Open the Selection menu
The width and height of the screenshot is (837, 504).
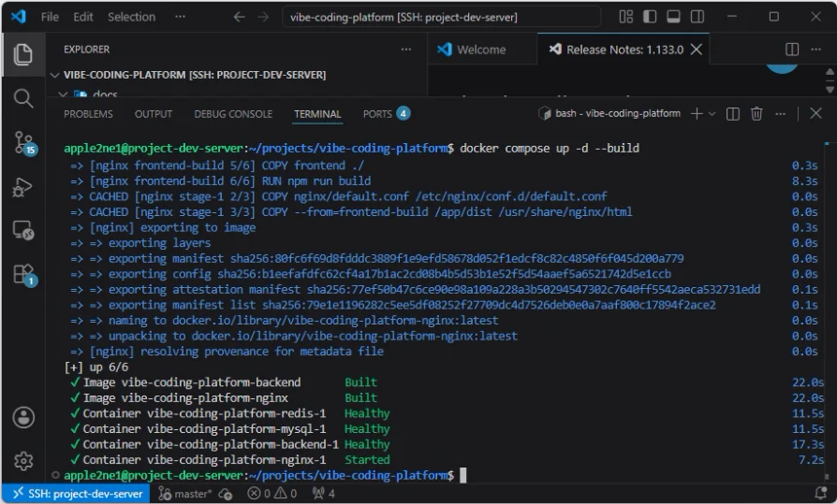point(131,18)
